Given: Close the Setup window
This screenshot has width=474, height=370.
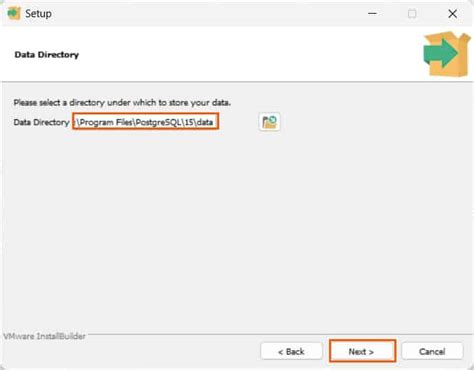Looking at the screenshot, I should click(452, 14).
